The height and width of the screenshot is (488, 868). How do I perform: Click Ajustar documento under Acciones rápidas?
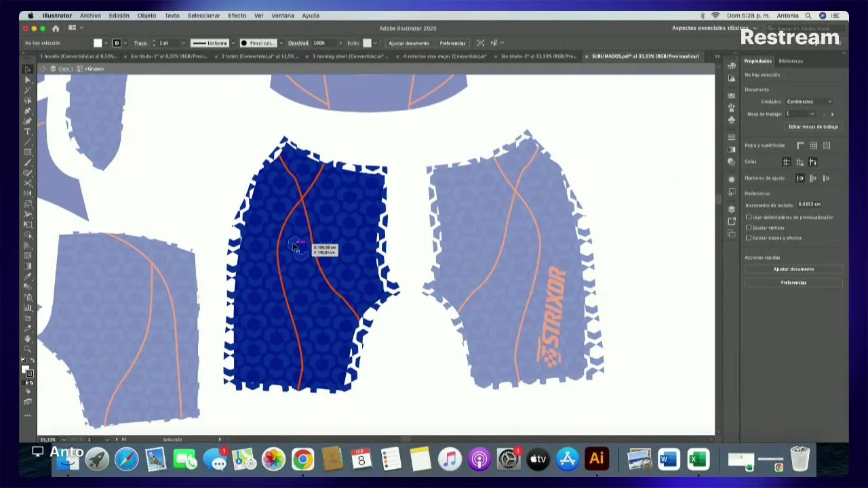(793, 269)
